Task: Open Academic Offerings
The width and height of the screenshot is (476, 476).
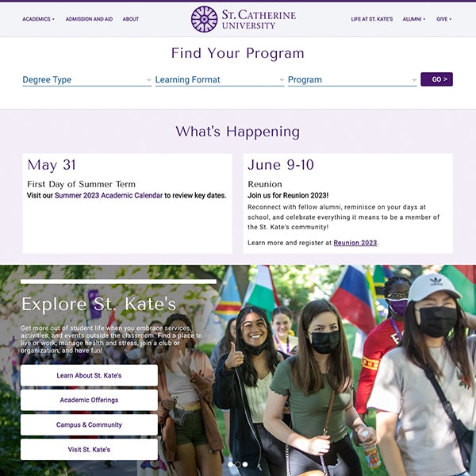Action: click(89, 400)
